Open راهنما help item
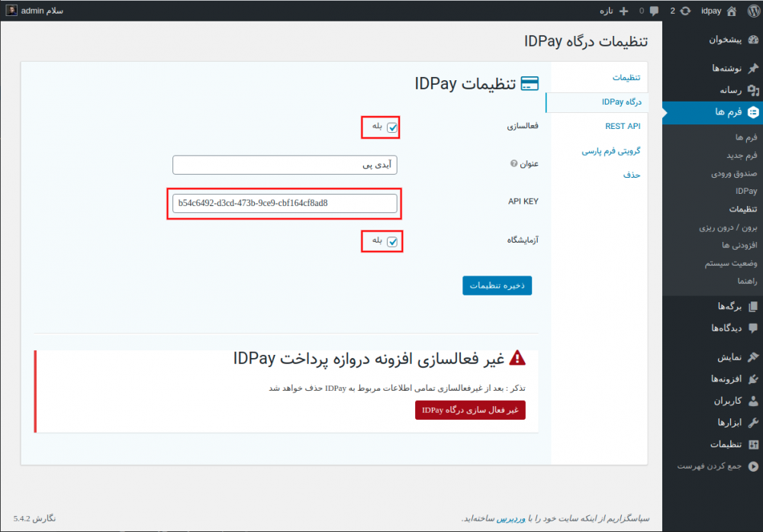The width and height of the screenshot is (763, 532). tap(747, 281)
